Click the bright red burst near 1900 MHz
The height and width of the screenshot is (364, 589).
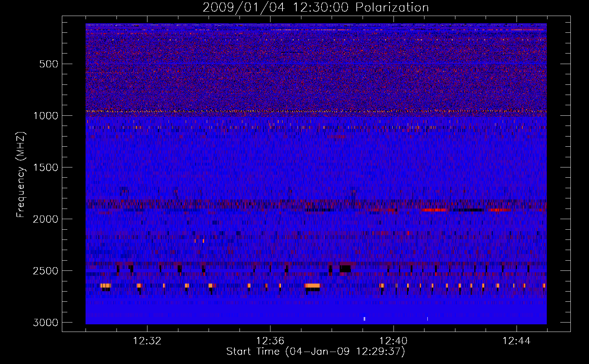pyautogui.click(x=434, y=210)
